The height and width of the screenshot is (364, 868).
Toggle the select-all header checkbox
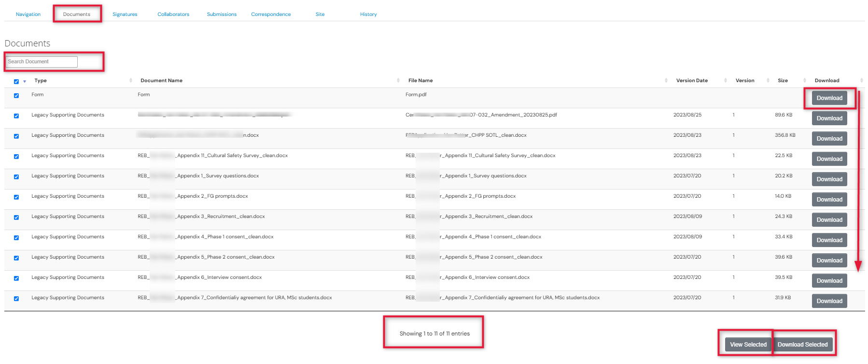pos(16,82)
